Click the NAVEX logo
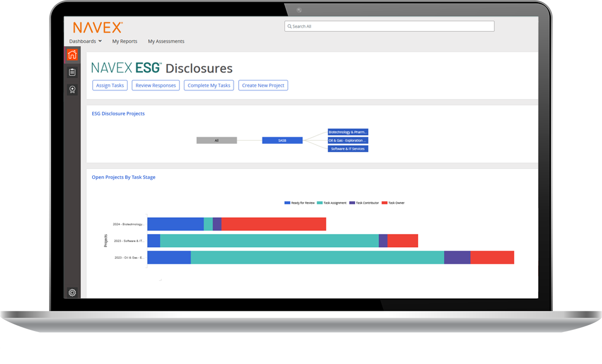Viewport: 602px width, 364px height. point(98,27)
